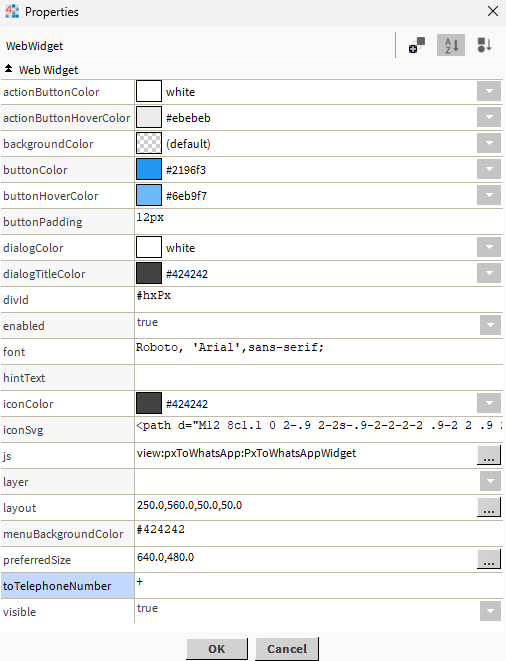Click the blue #2196f3 buttonColor swatch
This screenshot has height=661, width=506.
149,169
